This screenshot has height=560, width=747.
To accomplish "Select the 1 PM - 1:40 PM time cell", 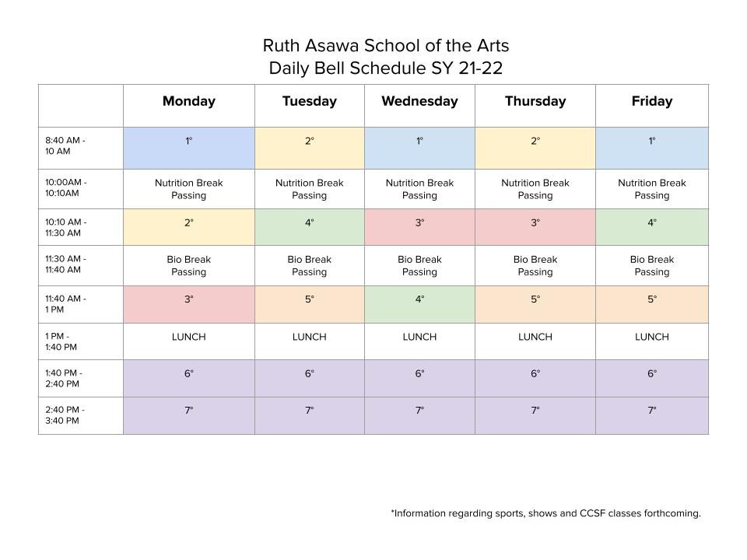I will 80,341.
